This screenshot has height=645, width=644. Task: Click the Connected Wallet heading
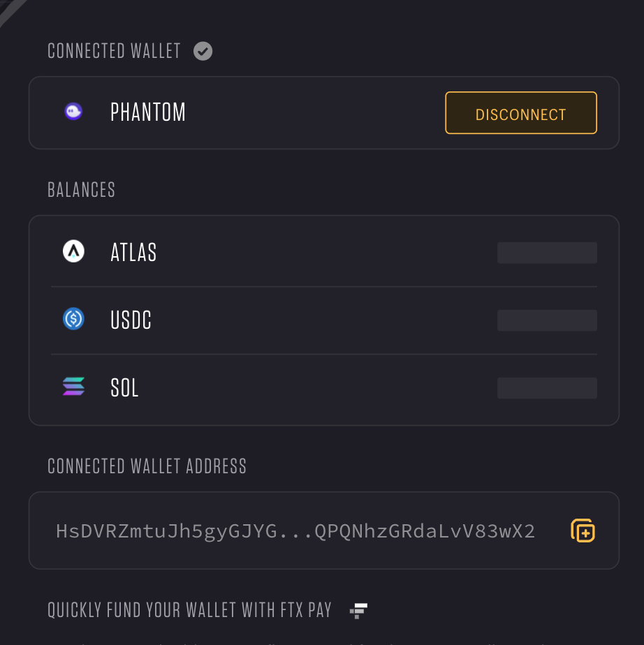coord(114,51)
